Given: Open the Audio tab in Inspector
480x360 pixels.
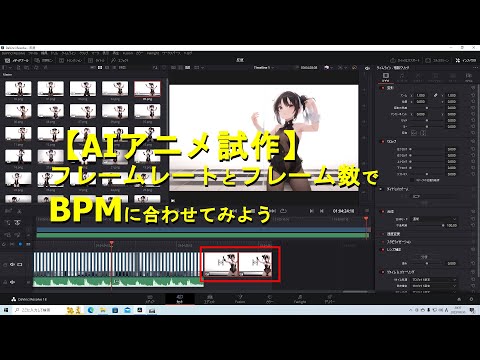Looking at the screenshot, I should click(x=402, y=77).
